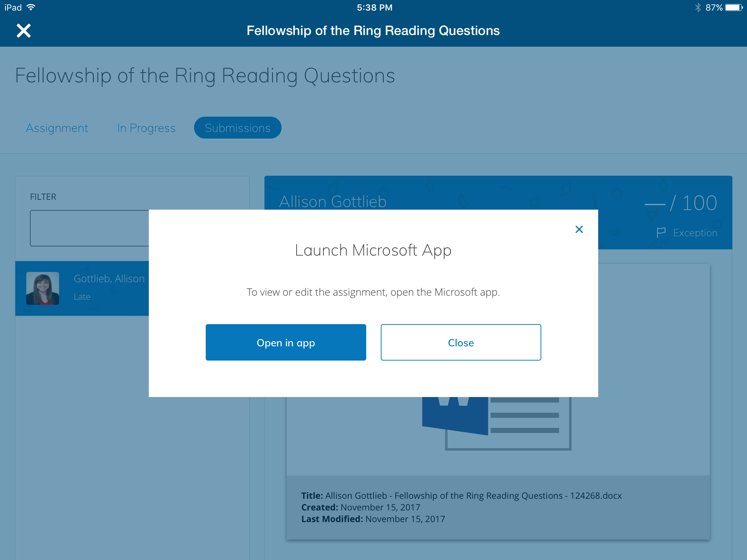
Task: Click the grade score out of 100
Action: tap(681, 203)
